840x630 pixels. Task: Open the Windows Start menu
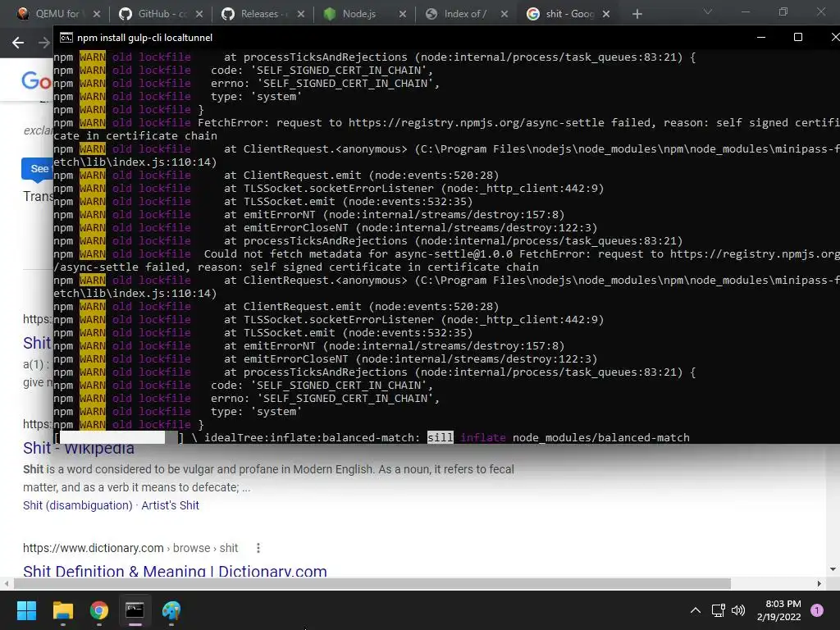(26, 610)
